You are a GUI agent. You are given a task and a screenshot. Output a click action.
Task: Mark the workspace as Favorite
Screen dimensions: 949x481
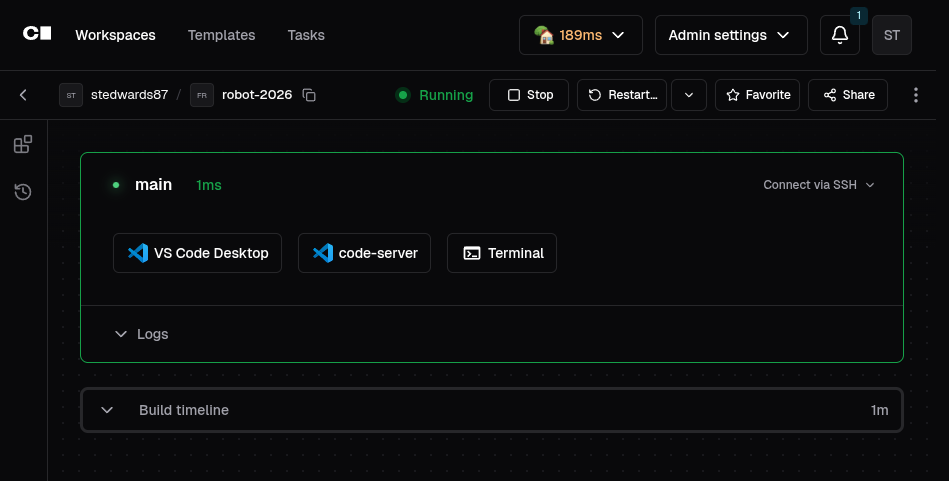pos(757,95)
